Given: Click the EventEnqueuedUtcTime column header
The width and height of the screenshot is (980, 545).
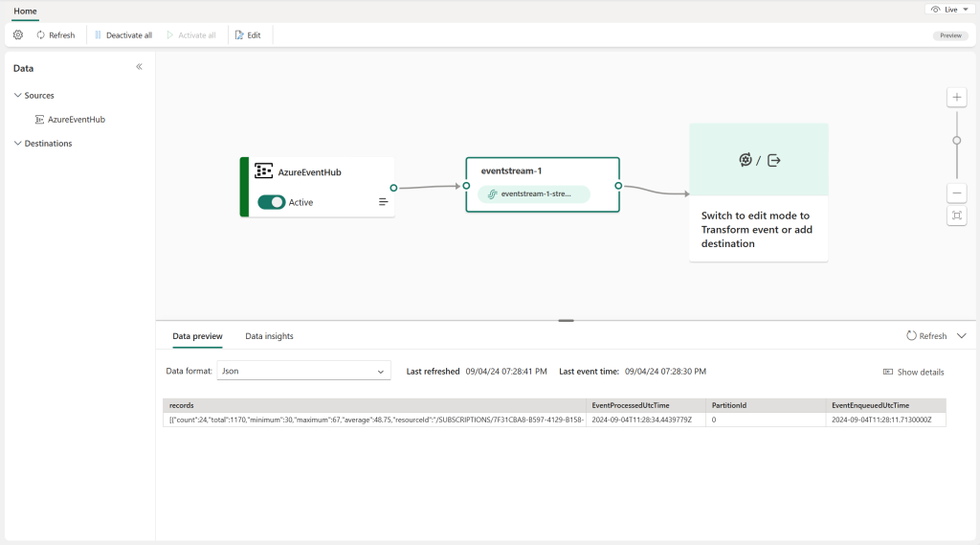Looking at the screenshot, I should 885,405.
